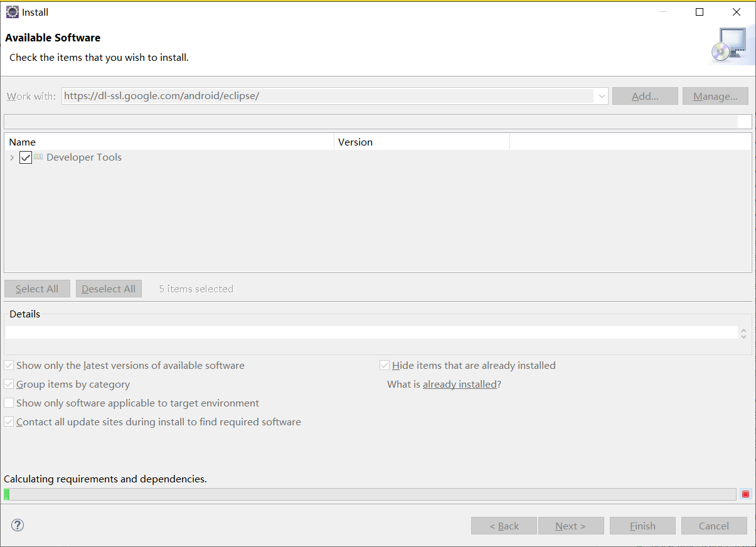Toggle Hide items that are already installed
The height and width of the screenshot is (547, 756).
point(385,365)
